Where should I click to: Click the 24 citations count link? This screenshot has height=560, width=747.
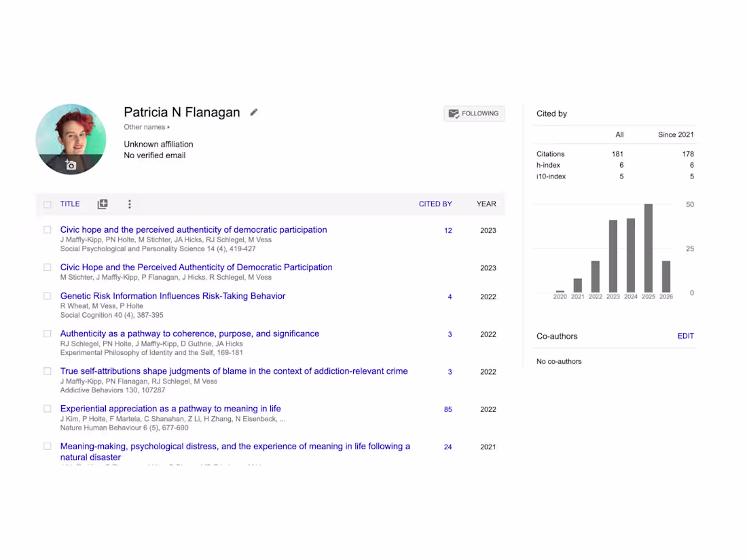pyautogui.click(x=448, y=447)
